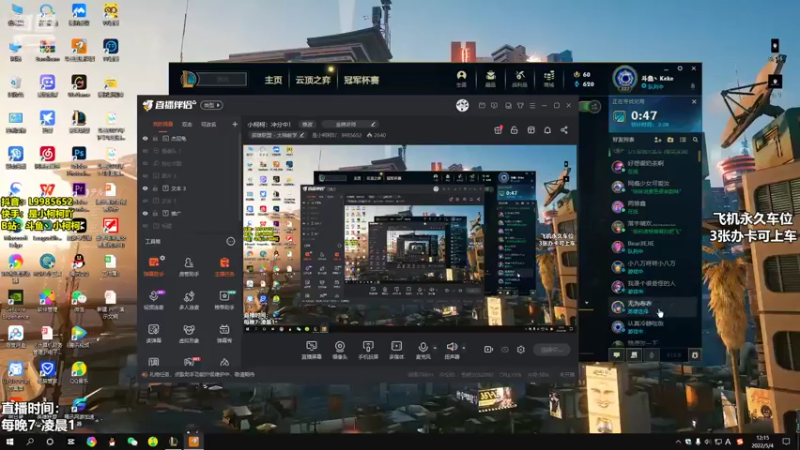Click the share icon in live companion

click(x=564, y=130)
